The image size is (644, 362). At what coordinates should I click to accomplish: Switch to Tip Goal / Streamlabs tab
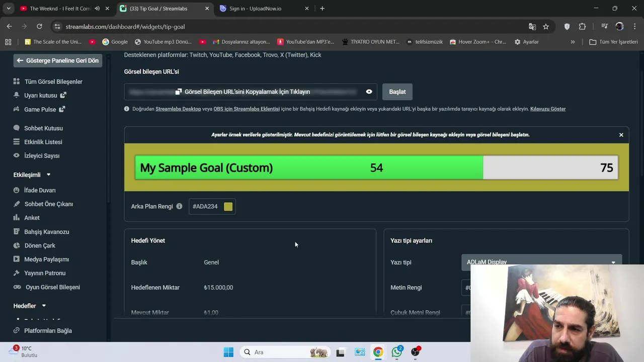pyautogui.click(x=158, y=9)
